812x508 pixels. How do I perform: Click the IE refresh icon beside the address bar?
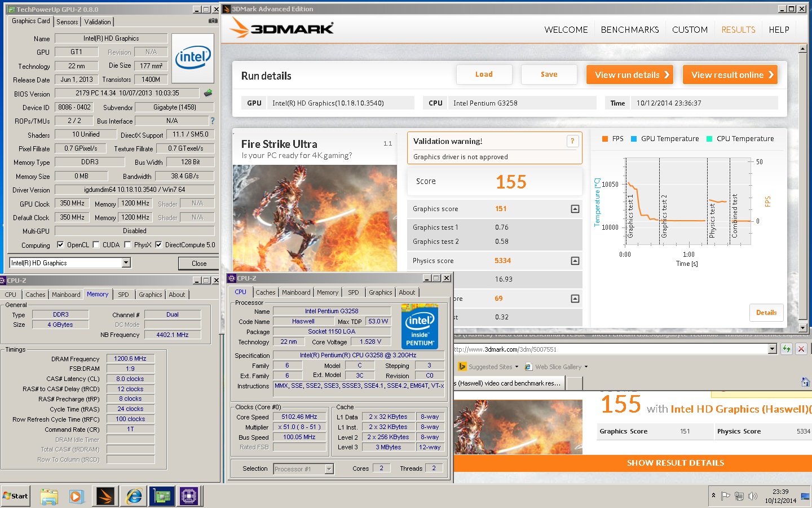[x=786, y=349]
